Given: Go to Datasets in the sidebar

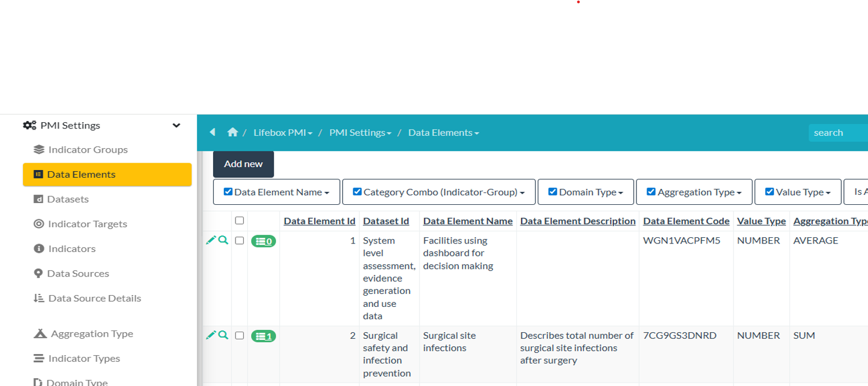Looking at the screenshot, I should coord(68,199).
